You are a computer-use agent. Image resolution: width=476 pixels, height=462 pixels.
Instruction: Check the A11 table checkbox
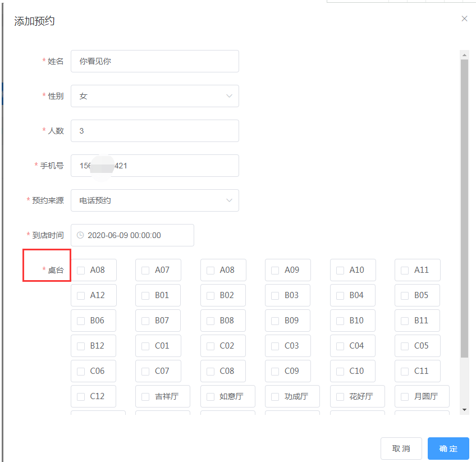pos(405,271)
